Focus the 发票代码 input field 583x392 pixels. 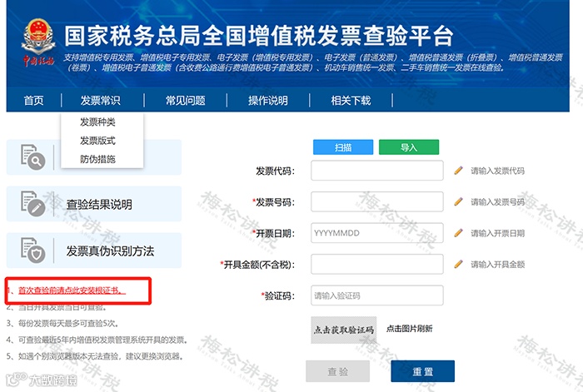click(x=377, y=171)
